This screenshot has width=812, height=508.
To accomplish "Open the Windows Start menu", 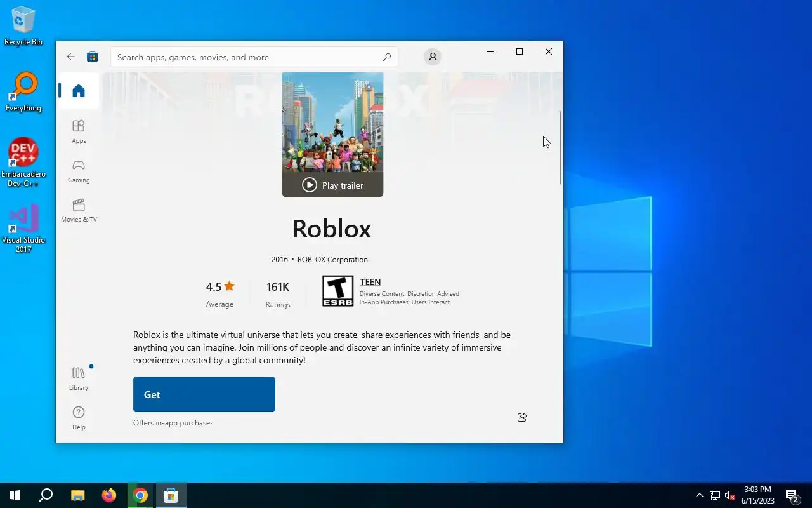I will pos(15,495).
